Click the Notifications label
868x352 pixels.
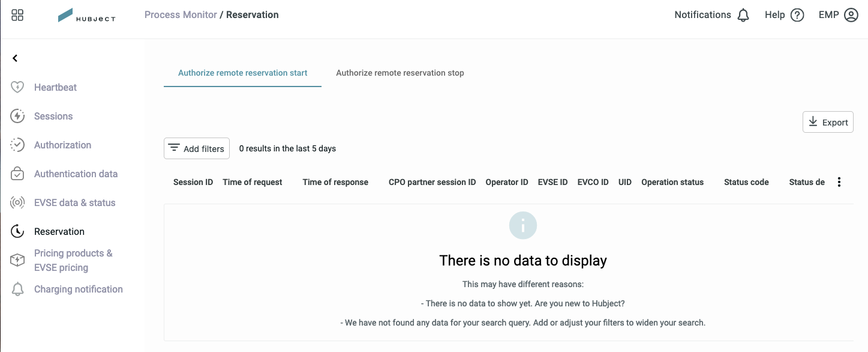point(702,15)
